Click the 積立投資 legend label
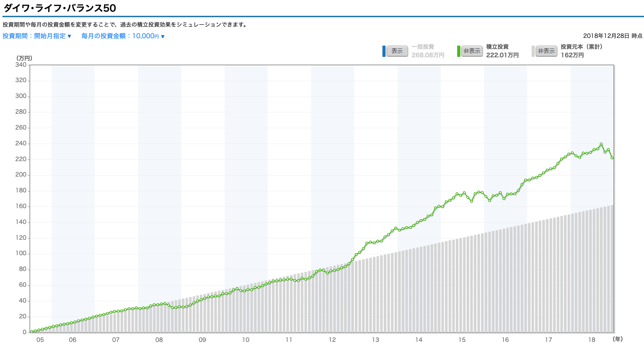This screenshot has height=344, width=644. (x=498, y=47)
